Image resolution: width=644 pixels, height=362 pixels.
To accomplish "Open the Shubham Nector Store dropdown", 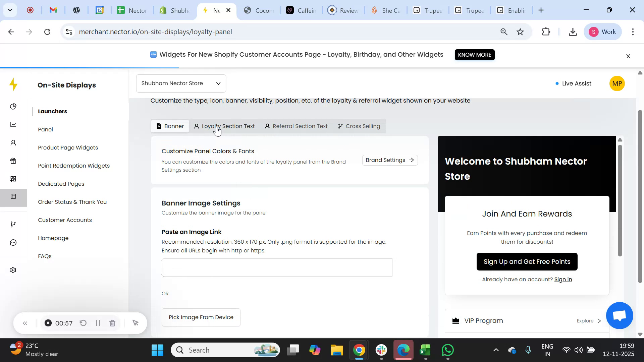I will click(181, 83).
